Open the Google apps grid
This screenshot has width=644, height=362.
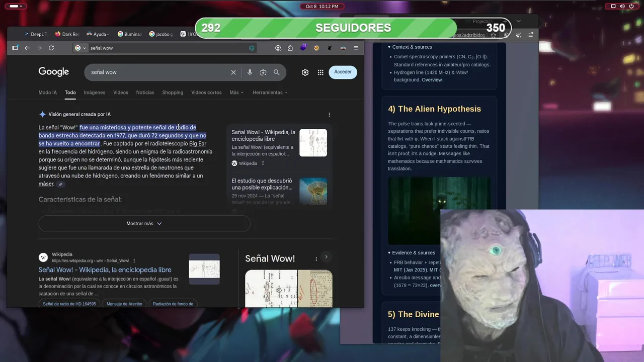tap(320, 72)
